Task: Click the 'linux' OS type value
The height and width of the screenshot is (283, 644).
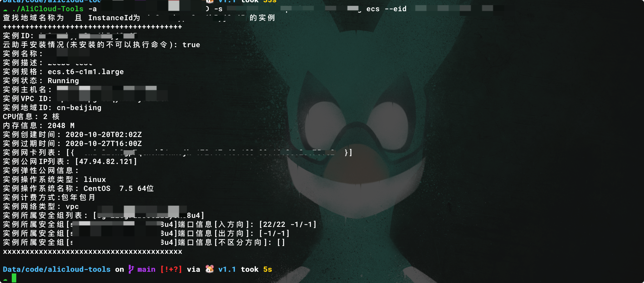Action: click(x=95, y=180)
